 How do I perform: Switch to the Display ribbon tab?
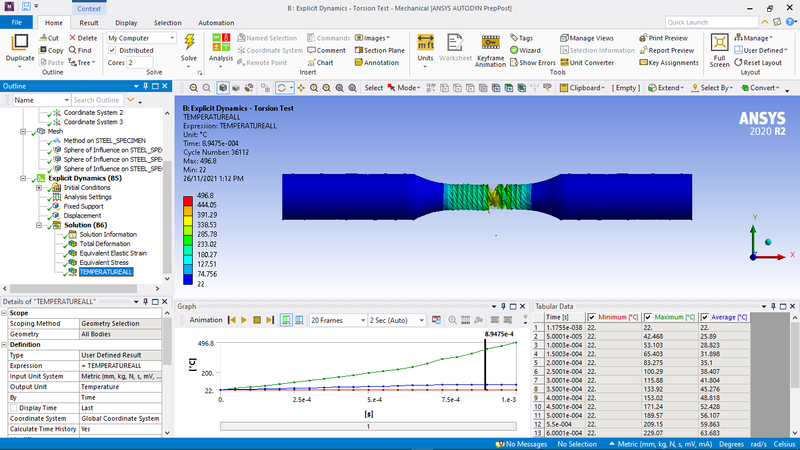click(x=126, y=22)
